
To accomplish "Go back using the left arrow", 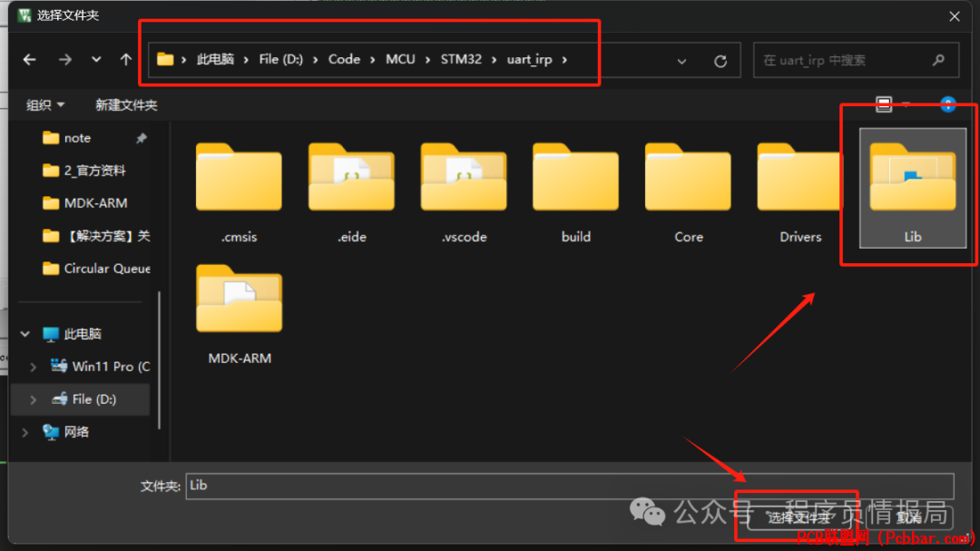I will tap(29, 59).
